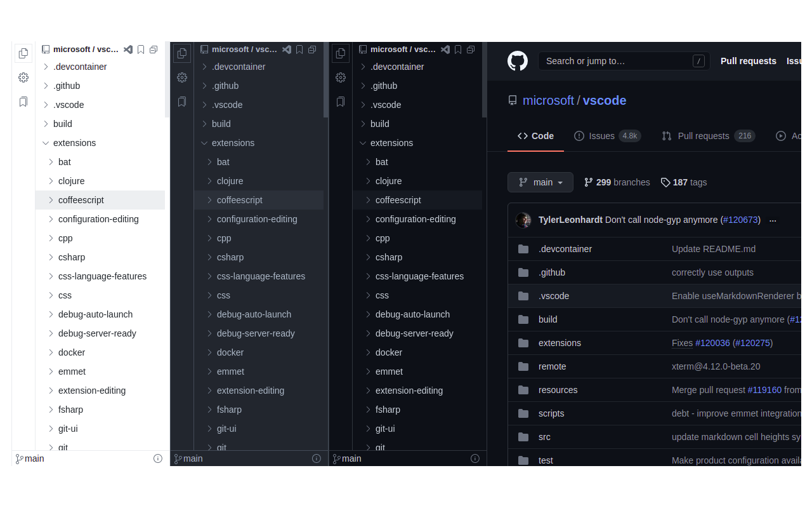The height and width of the screenshot is (508, 812).
Task: Expand build folder in dim gray panel
Action: (x=204, y=124)
